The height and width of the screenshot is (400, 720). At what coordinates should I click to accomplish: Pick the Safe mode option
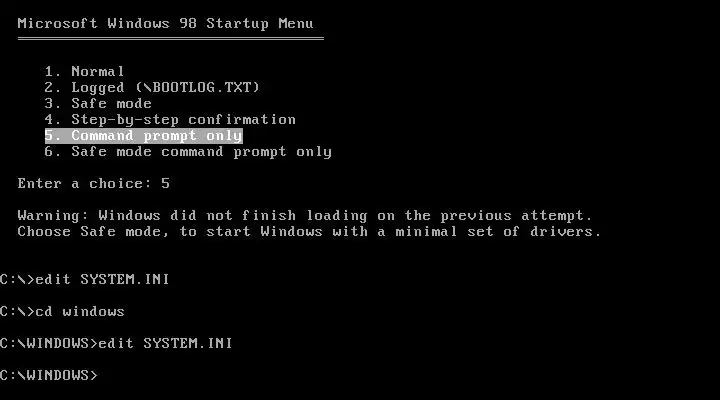point(98,104)
